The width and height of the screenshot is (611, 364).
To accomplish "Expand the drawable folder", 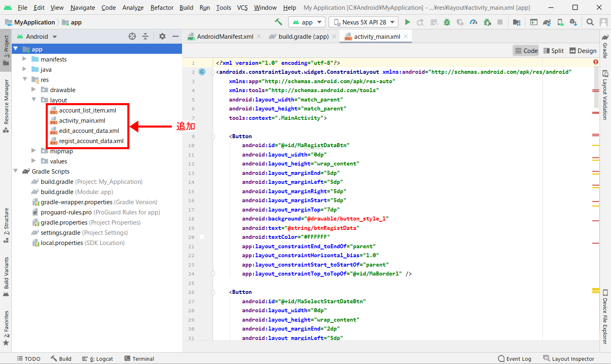I will click(34, 90).
